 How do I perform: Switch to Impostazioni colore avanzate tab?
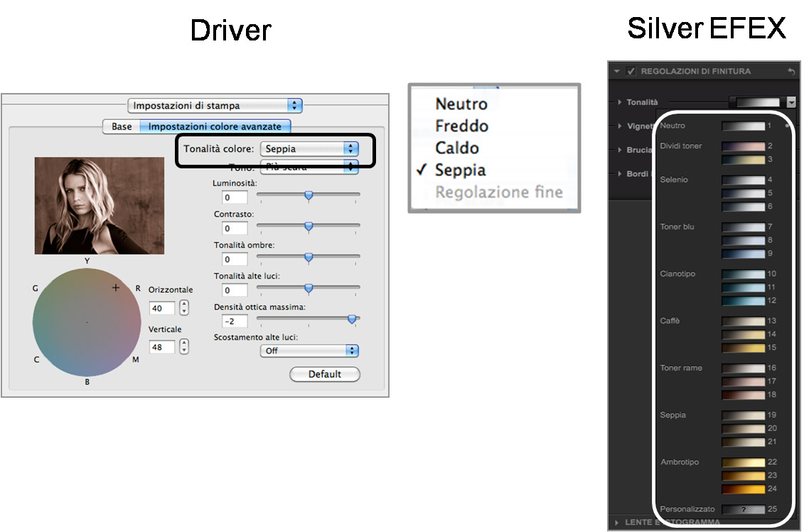pos(215,126)
